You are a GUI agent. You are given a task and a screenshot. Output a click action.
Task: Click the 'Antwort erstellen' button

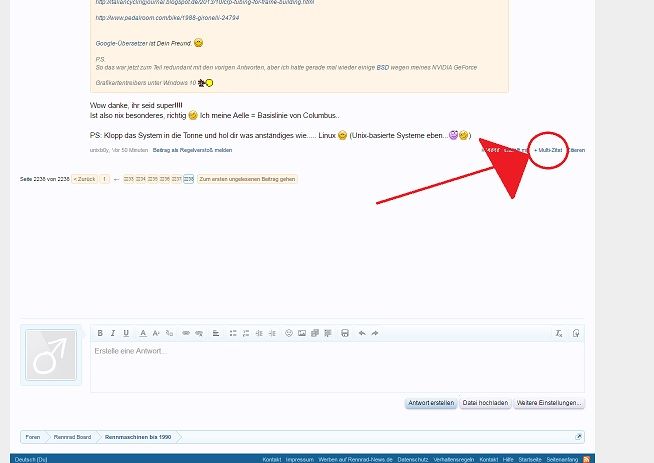(431, 403)
